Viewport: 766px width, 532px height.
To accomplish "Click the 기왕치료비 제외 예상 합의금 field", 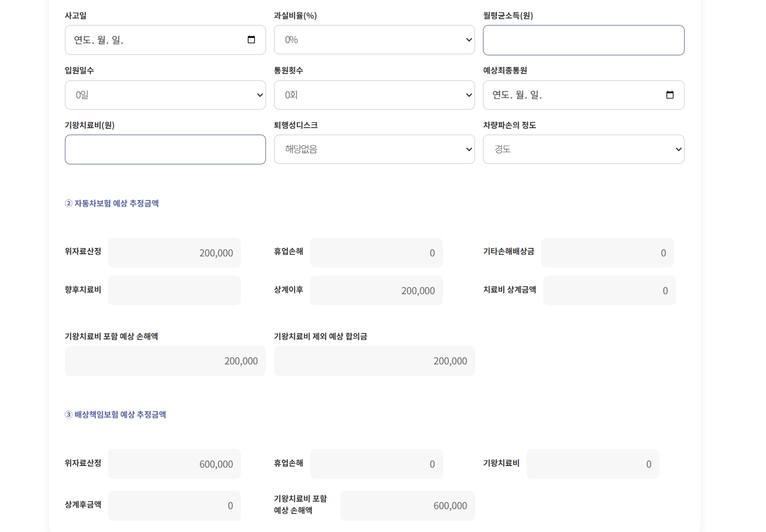I will [x=374, y=361].
